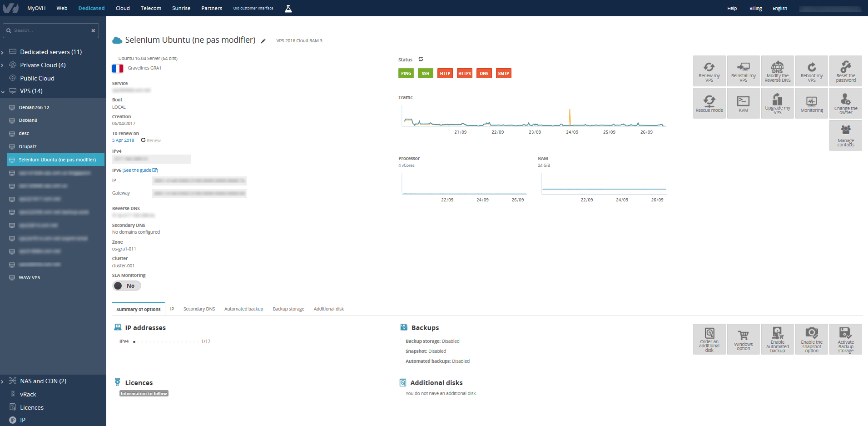Open Sunrise top menu
The image size is (868, 426).
(181, 8)
